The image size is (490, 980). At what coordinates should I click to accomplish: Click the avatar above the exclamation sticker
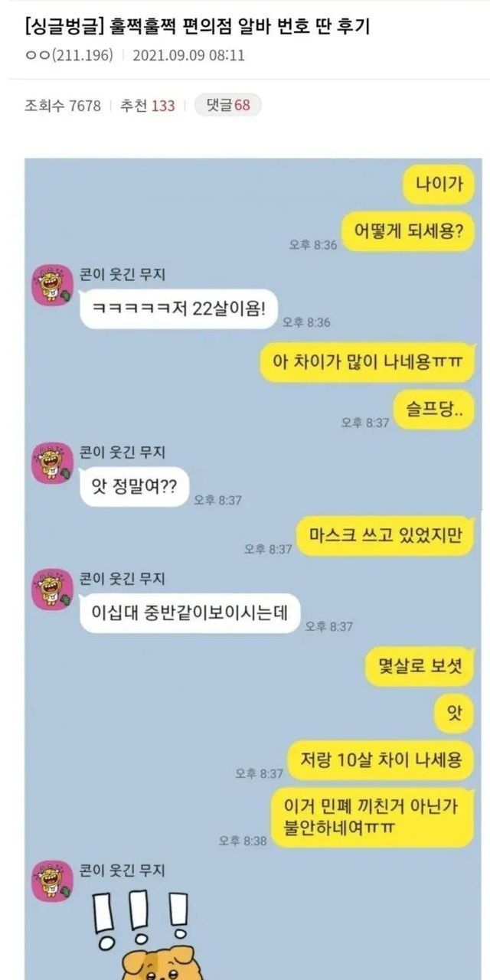51,880
